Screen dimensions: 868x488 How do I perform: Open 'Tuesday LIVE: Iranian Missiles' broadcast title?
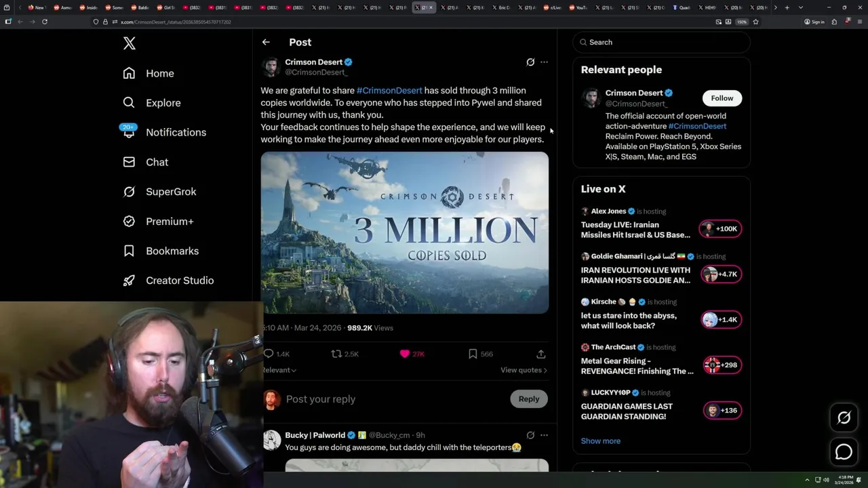pyautogui.click(x=635, y=230)
